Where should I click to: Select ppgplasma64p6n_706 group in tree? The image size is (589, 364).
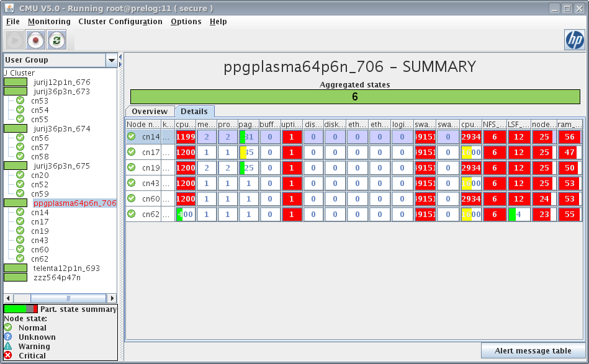[74, 203]
